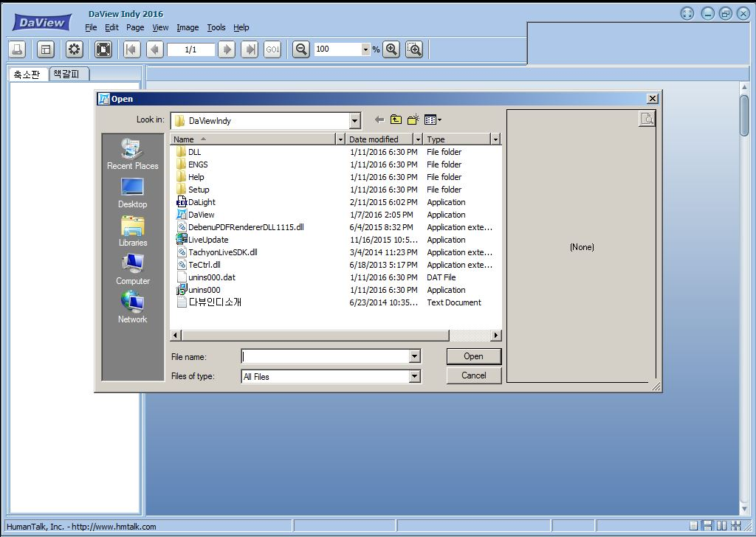The width and height of the screenshot is (756, 537).
Task: Switch to the 책갈피 tab
Action: (69, 74)
